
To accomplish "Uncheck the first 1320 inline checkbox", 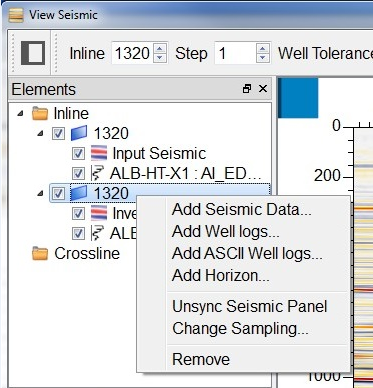I will tap(58, 134).
